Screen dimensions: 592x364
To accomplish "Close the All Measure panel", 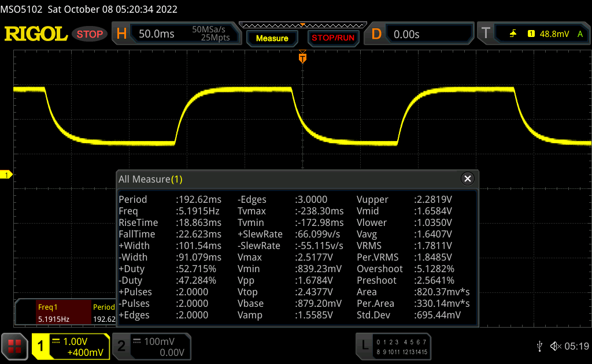I will (x=468, y=179).
